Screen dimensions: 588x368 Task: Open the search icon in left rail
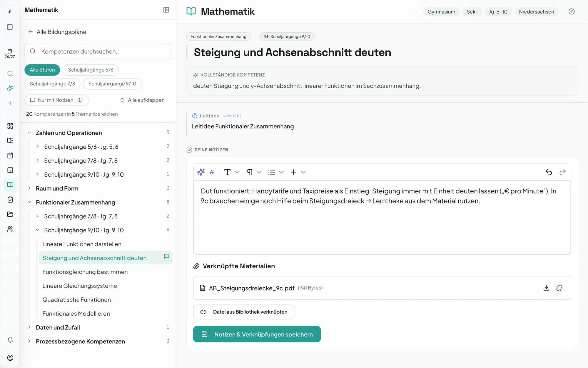tap(10, 74)
